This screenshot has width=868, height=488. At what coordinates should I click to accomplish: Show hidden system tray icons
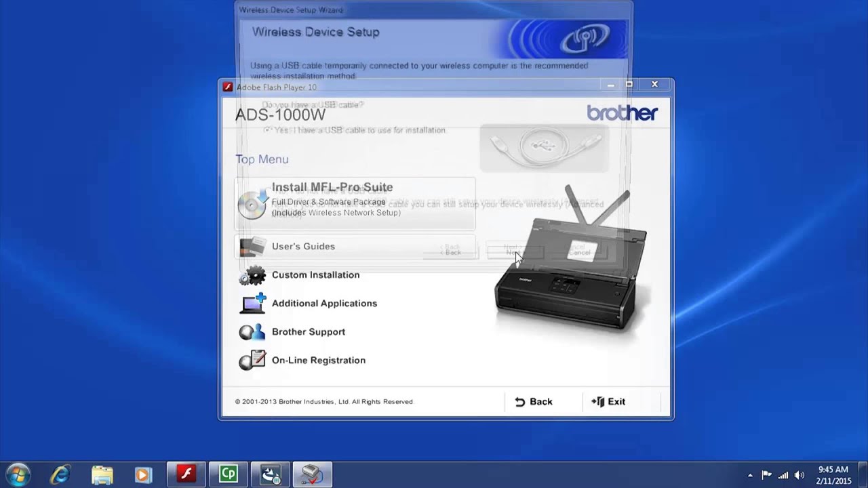[x=750, y=475]
